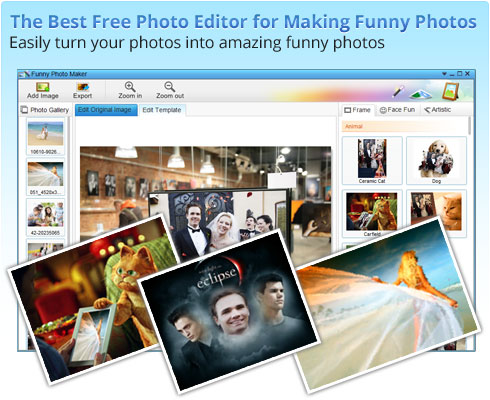Screen dimensions: 490x400
Task: Click the Animal category header
Action: [405, 126]
